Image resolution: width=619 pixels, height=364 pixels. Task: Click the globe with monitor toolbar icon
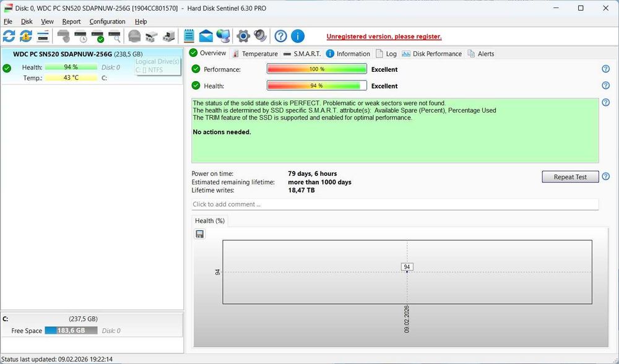pos(223,36)
